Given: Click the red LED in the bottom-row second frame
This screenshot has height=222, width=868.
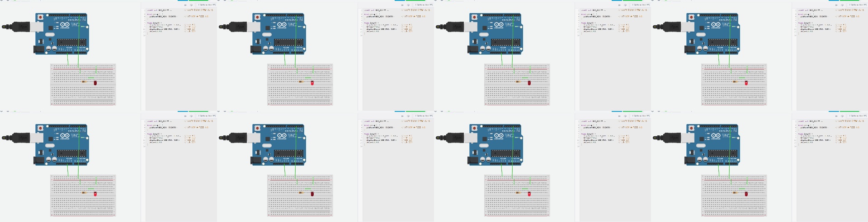Looking at the screenshot, I should coord(312,194).
